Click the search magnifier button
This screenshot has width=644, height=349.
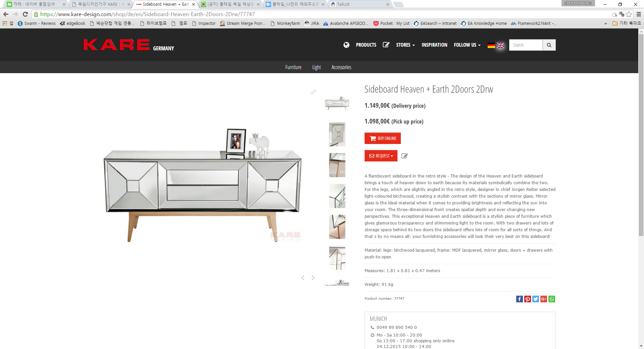(549, 45)
